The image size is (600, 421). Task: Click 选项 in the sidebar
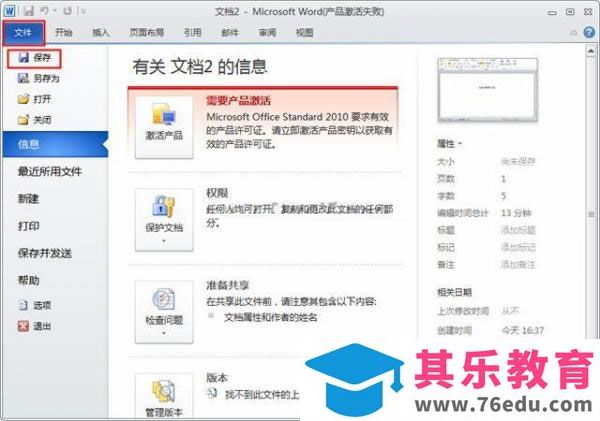(x=34, y=305)
